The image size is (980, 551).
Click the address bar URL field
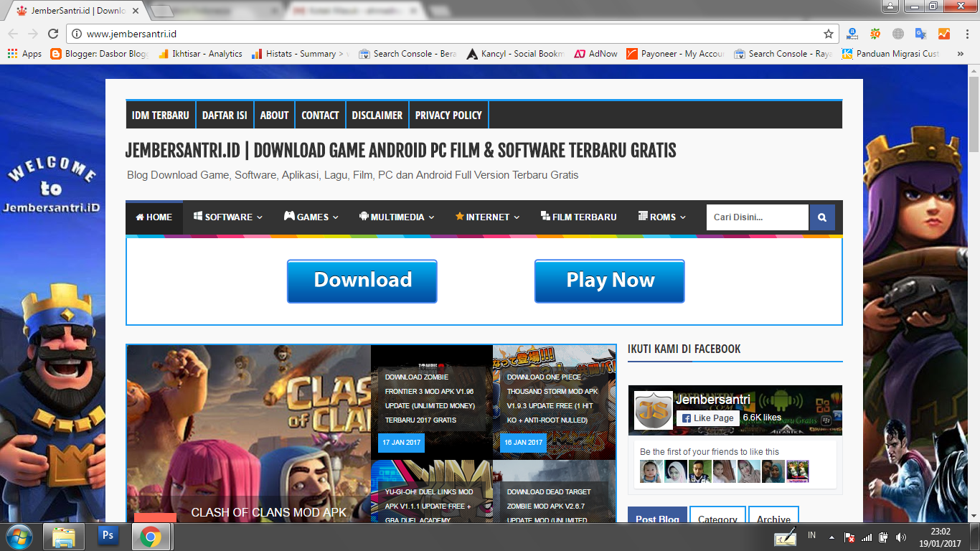tap(452, 34)
